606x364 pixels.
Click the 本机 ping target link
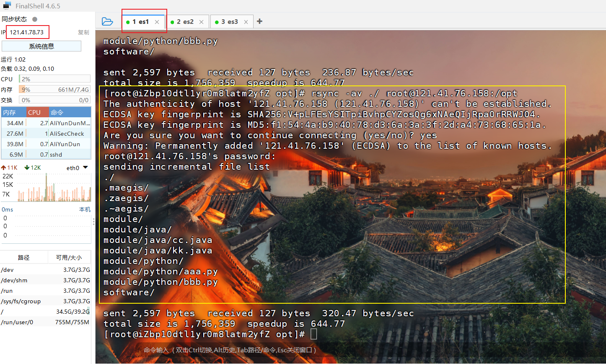[85, 209]
